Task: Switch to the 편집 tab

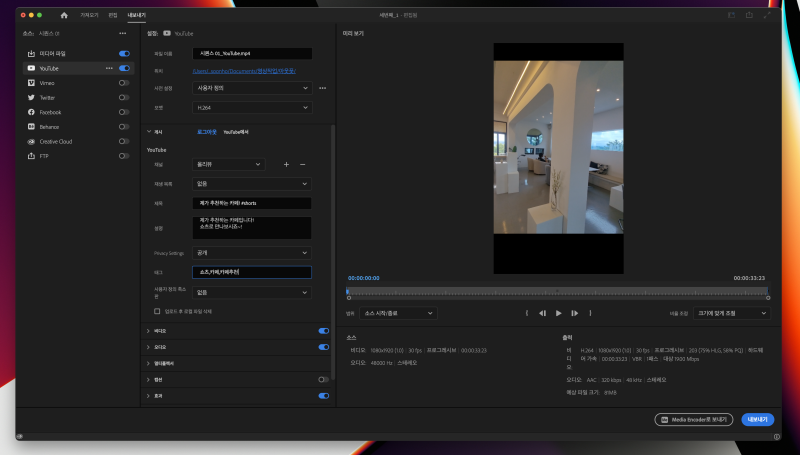Action: pyautogui.click(x=113, y=16)
